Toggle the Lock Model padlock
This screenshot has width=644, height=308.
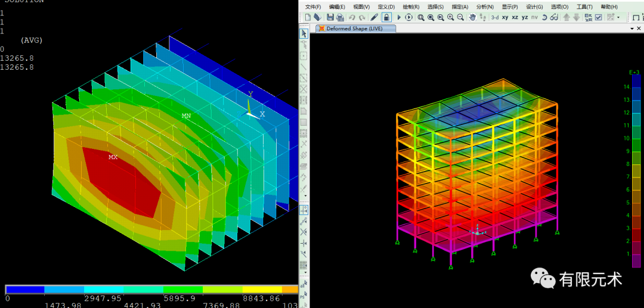point(386,17)
